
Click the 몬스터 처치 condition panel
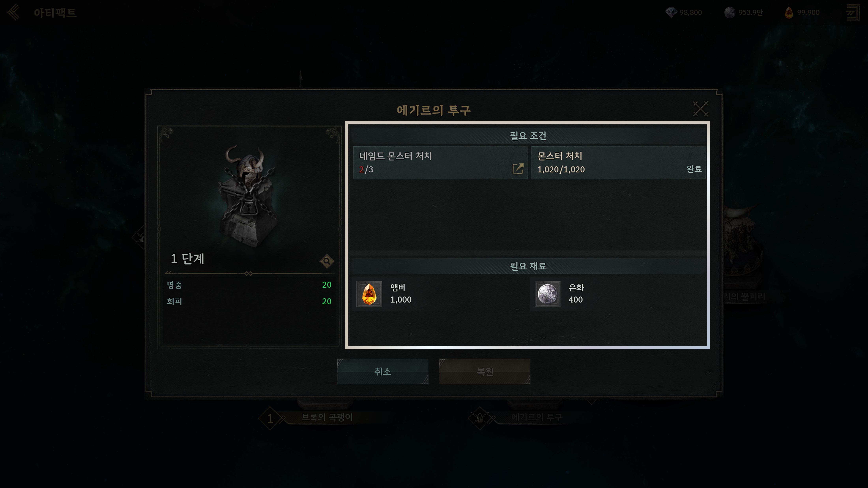point(619,162)
